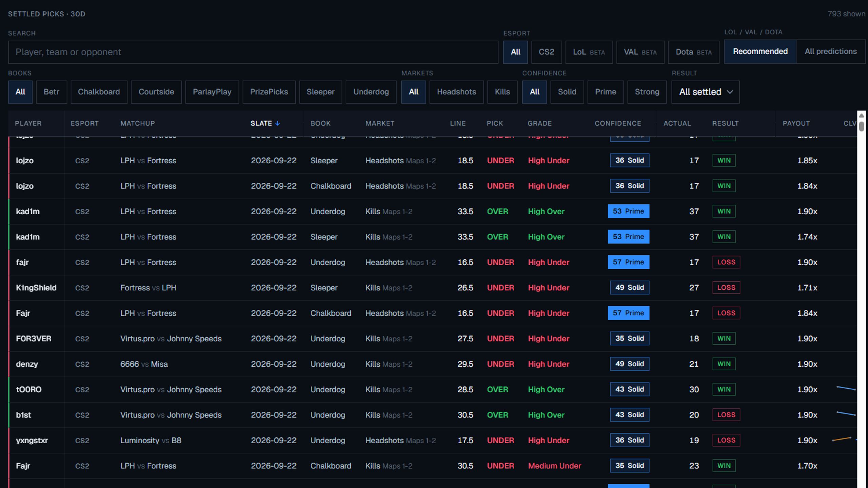
Task: Filter books by Chalkboard
Action: pos(99,92)
